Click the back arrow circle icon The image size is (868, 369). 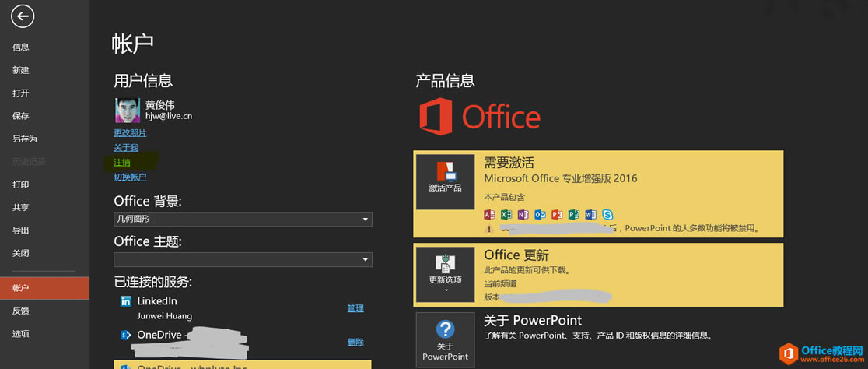[23, 16]
